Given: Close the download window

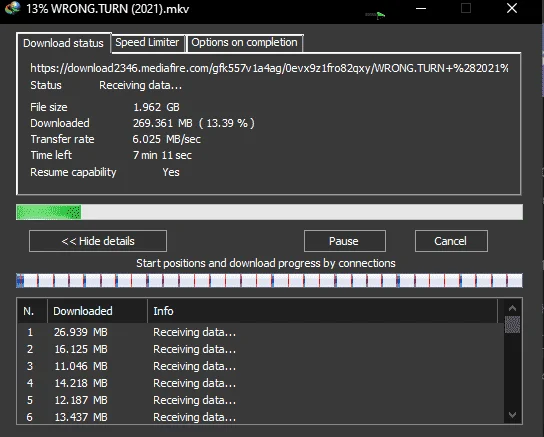Looking at the screenshot, I should coord(512,8).
